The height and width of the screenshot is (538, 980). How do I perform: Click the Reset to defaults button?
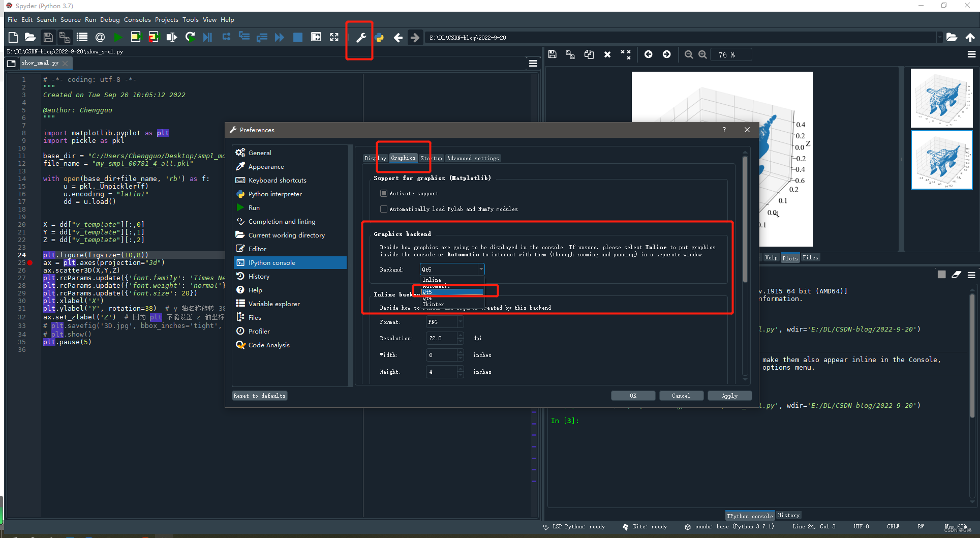coord(259,395)
